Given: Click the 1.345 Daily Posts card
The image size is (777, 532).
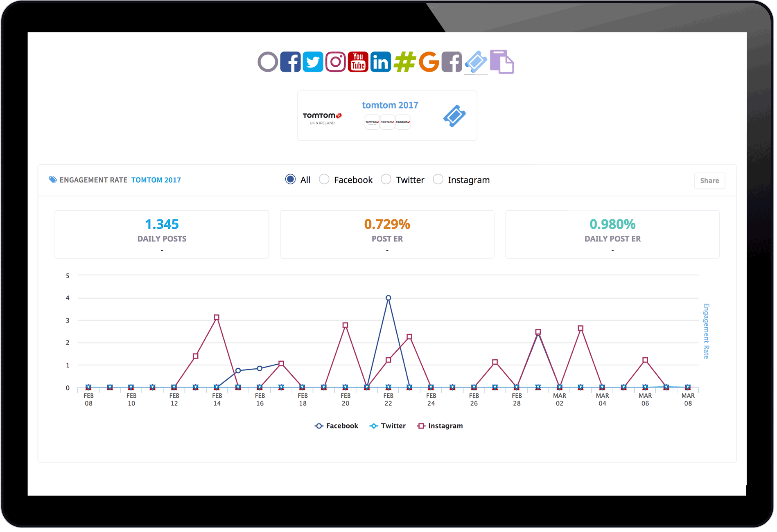Looking at the screenshot, I should pyautogui.click(x=162, y=234).
